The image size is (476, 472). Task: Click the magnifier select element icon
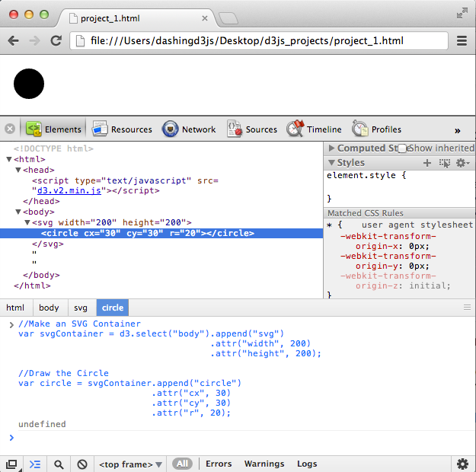[x=59, y=464]
